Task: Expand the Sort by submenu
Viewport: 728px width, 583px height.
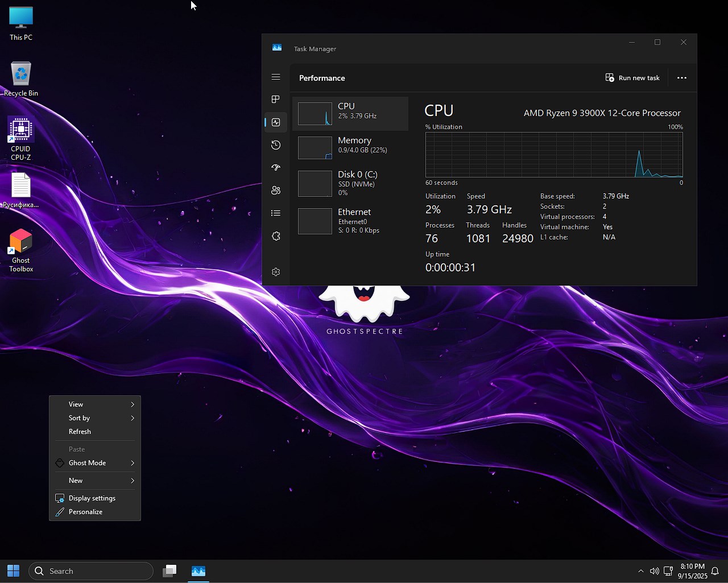Action: coord(94,417)
